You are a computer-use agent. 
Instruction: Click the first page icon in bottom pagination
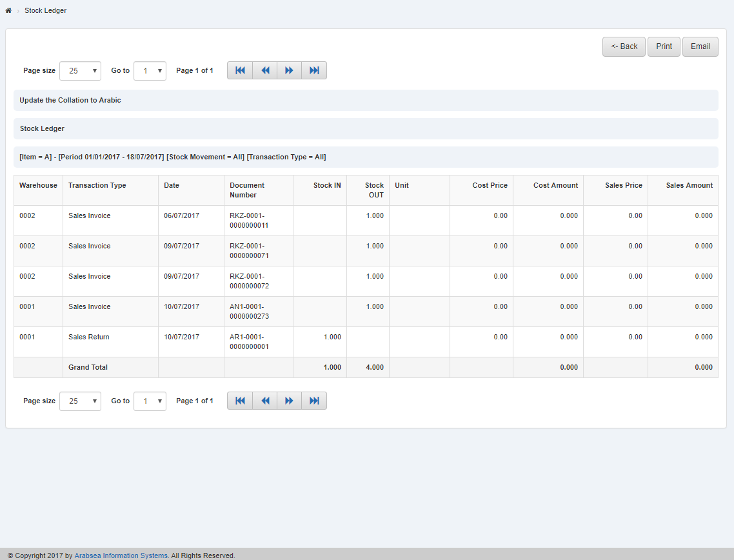[239, 400]
